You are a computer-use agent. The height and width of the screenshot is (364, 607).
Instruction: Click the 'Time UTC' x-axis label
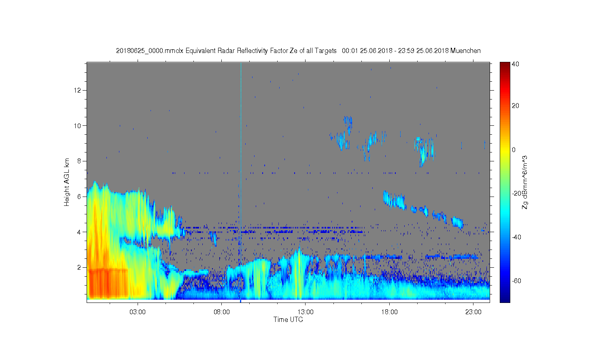point(288,320)
